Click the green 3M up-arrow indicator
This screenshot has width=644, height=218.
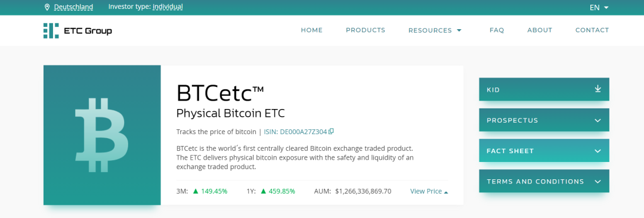[196, 191]
